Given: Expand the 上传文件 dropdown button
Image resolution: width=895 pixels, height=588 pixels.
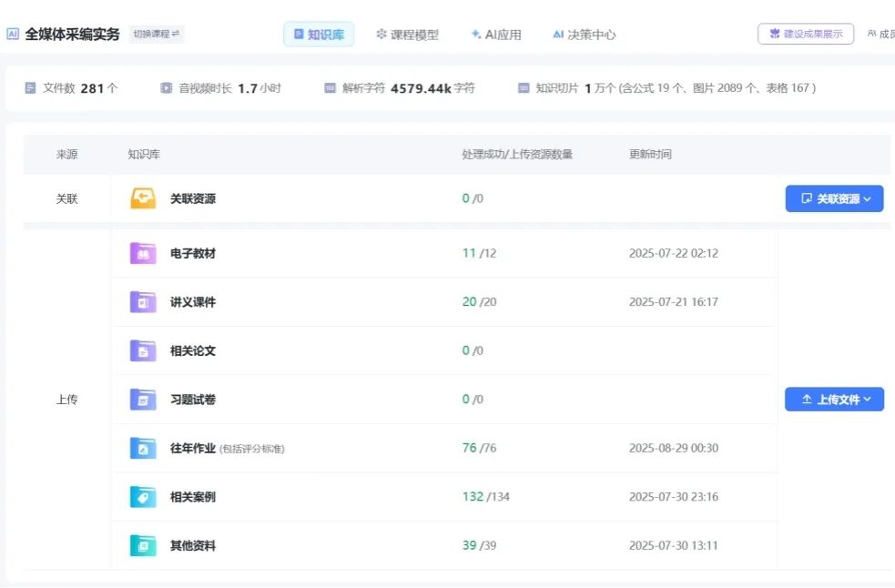Looking at the screenshot, I should 834,400.
